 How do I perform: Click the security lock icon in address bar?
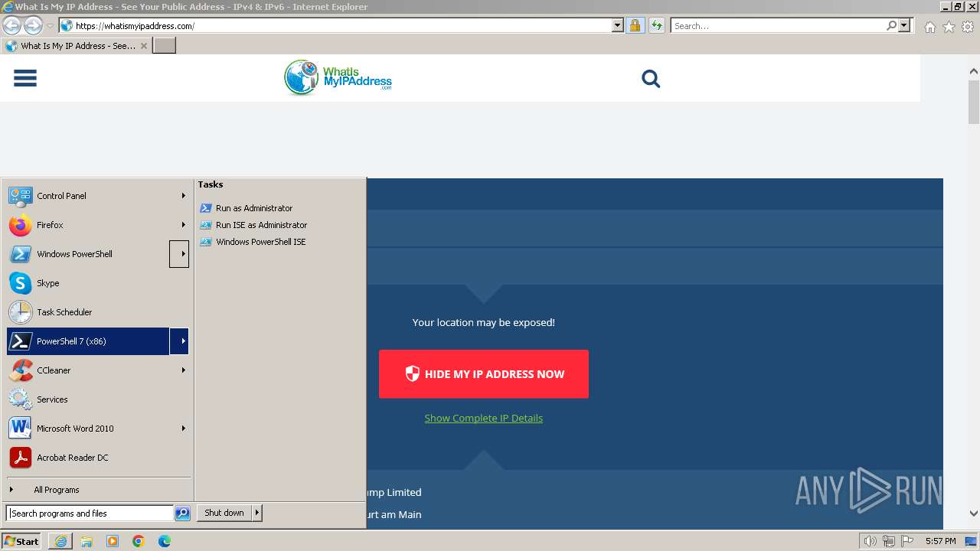pos(635,25)
